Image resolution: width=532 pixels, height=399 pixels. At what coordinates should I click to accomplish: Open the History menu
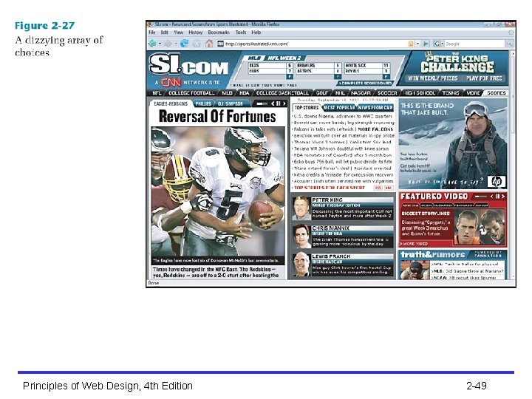click(195, 33)
